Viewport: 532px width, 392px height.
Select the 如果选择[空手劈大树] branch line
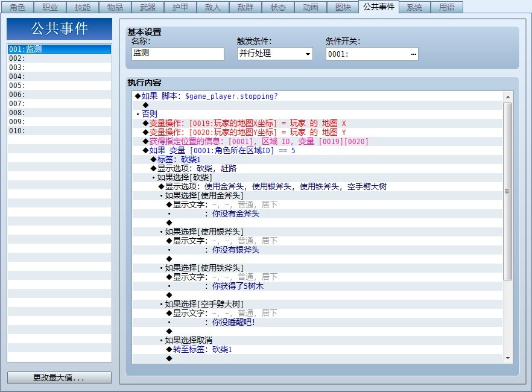click(317, 304)
